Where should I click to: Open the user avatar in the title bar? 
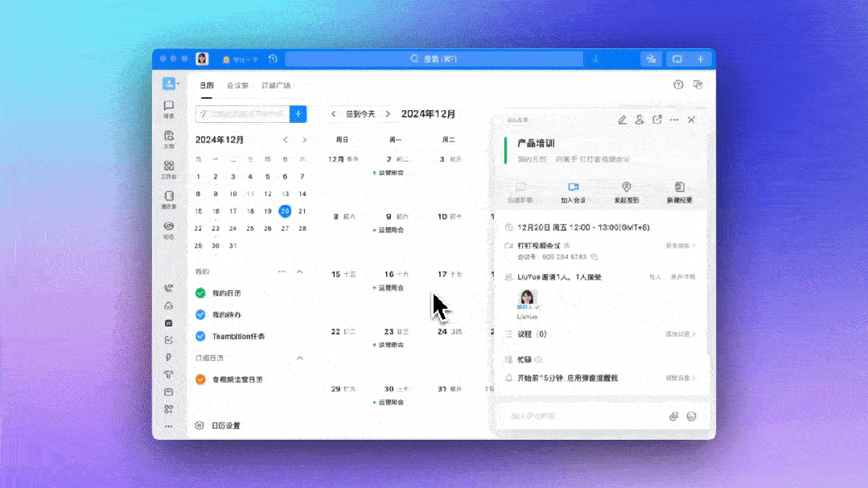[x=202, y=59]
